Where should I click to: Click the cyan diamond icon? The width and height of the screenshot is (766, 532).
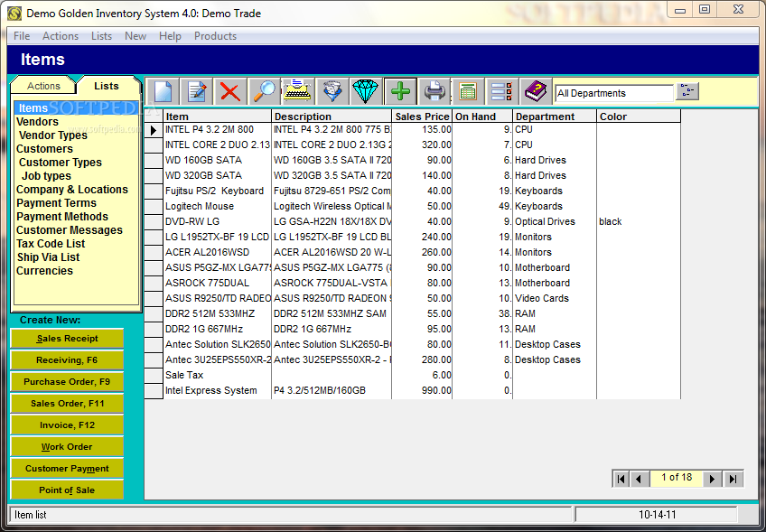[x=366, y=91]
